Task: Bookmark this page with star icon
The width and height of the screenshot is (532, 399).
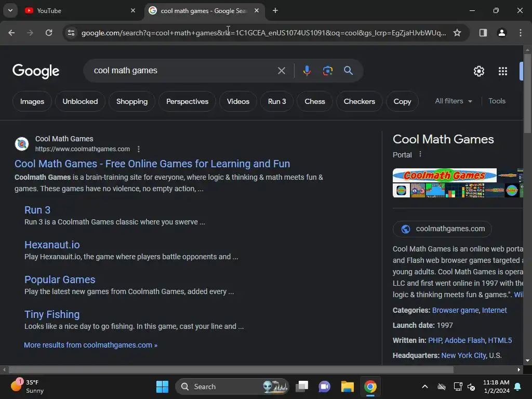Action: coord(457,33)
